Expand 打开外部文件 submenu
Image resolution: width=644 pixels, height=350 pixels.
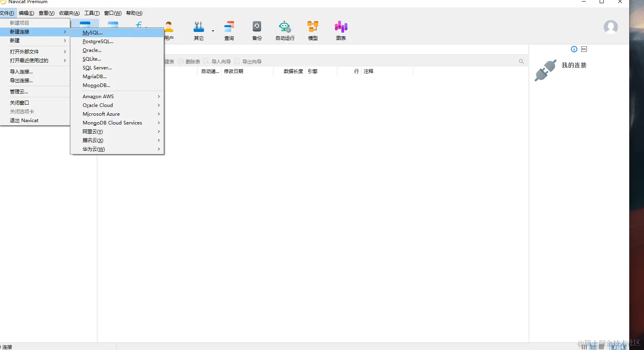click(35, 52)
